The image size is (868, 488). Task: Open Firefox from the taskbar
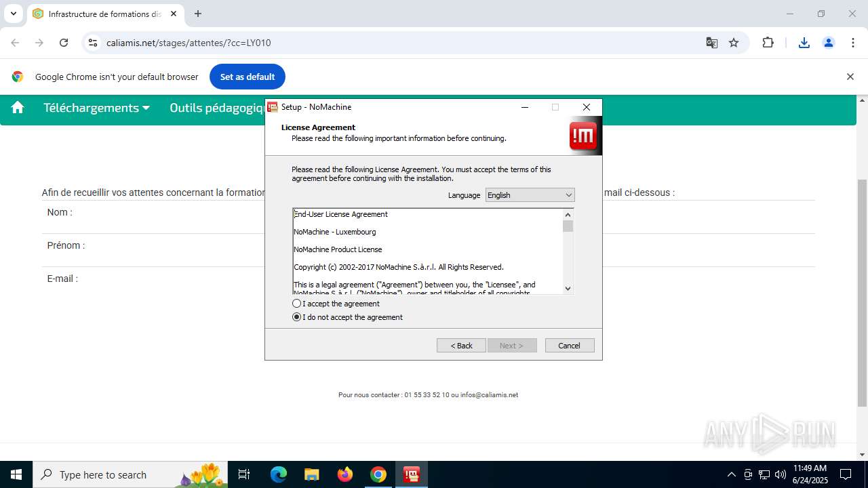point(345,474)
